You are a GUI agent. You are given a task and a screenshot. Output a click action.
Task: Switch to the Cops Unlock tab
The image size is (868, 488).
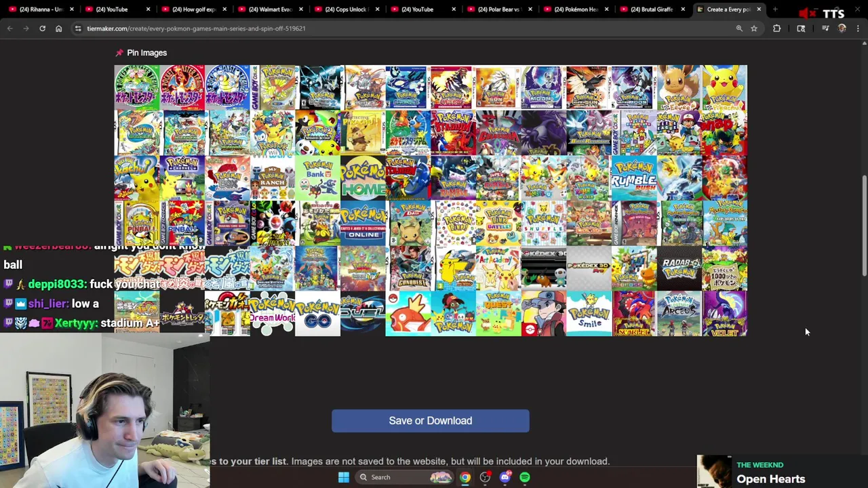(x=347, y=9)
